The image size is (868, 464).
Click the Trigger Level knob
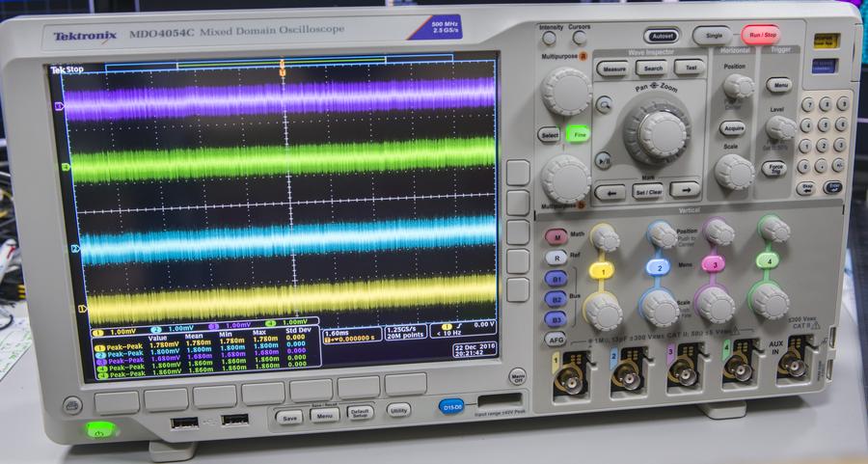780,128
